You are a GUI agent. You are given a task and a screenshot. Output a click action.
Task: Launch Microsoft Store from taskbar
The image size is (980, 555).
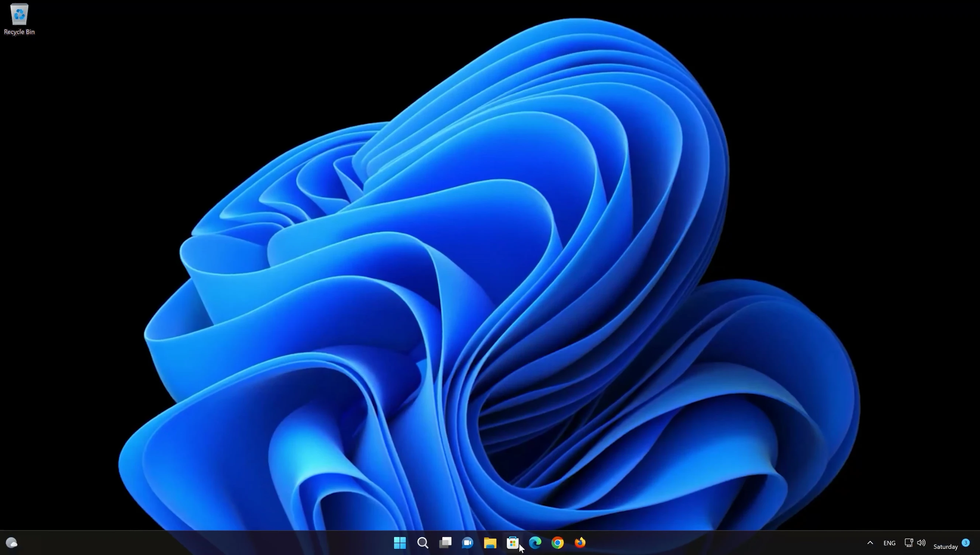click(x=513, y=543)
